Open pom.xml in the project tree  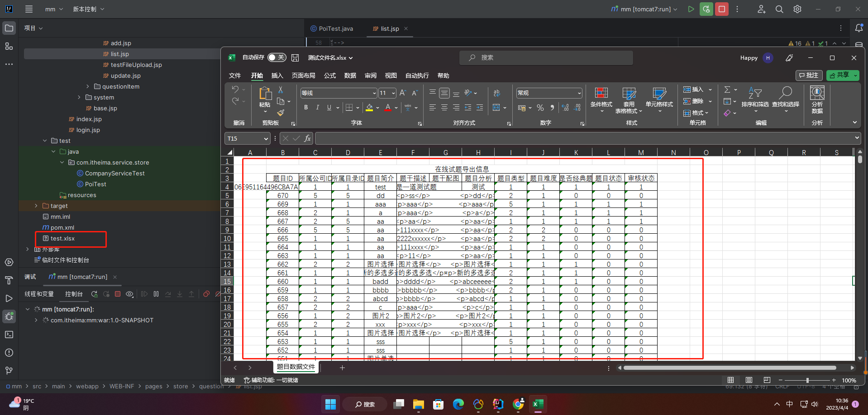62,227
